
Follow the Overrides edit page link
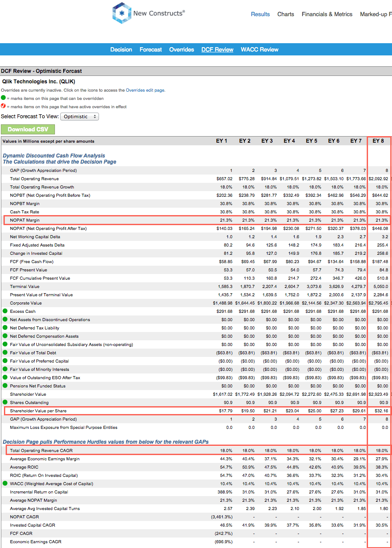point(145,90)
